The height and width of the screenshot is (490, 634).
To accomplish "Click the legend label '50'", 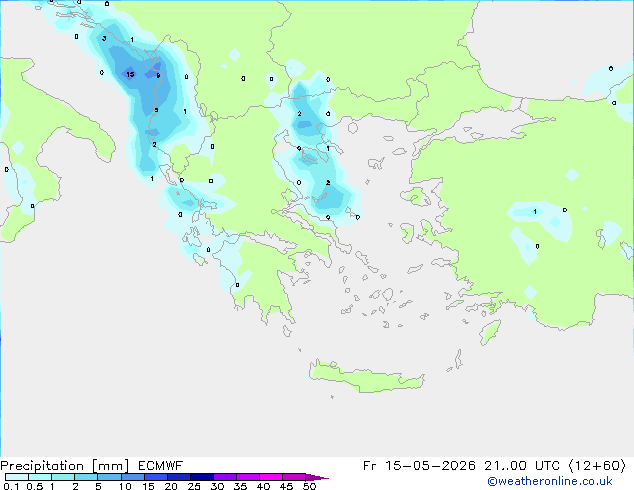I will (x=309, y=486).
